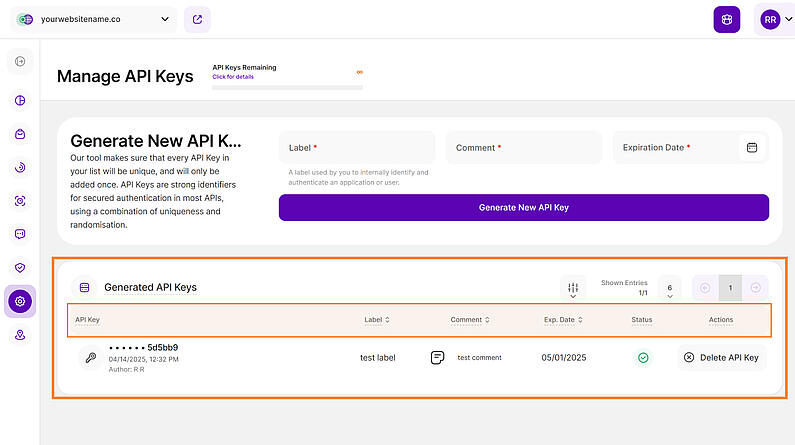795x445 pixels.
Task: Sort table by Label column
Action: tap(377, 320)
